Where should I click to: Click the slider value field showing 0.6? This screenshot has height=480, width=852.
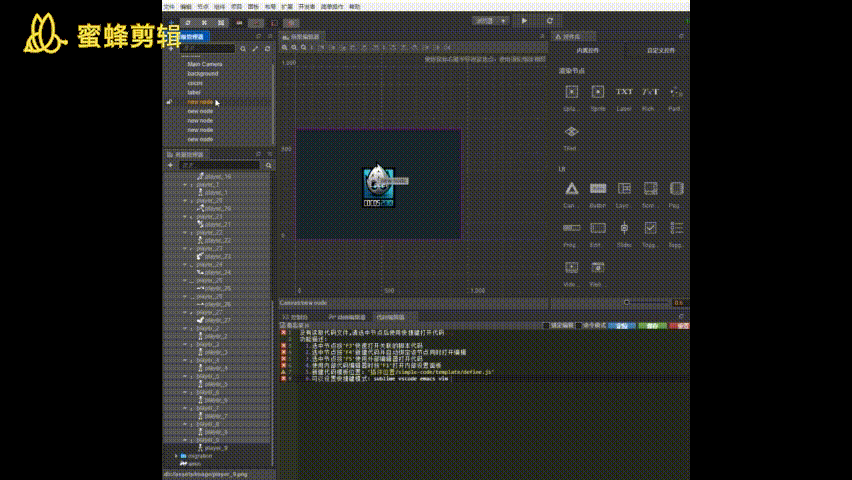(679, 303)
